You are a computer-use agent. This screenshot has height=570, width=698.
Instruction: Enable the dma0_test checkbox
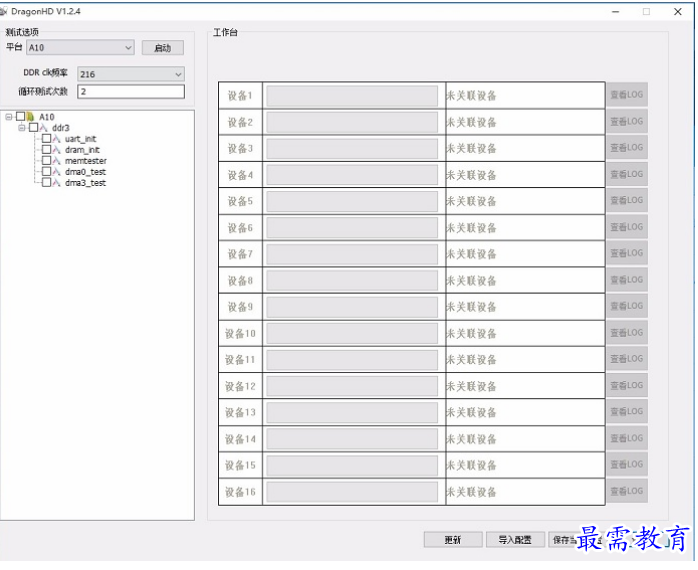click(46, 171)
